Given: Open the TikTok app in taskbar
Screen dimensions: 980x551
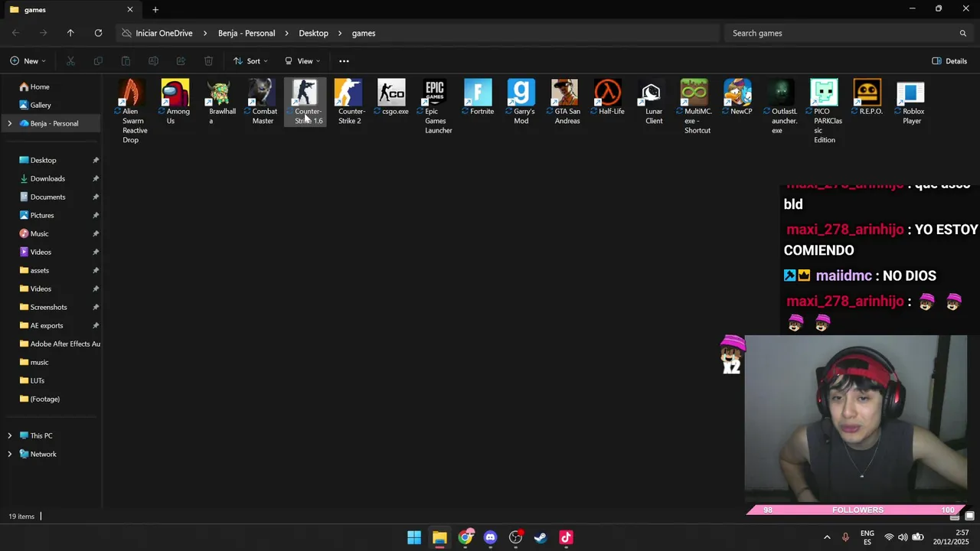Looking at the screenshot, I should (566, 537).
